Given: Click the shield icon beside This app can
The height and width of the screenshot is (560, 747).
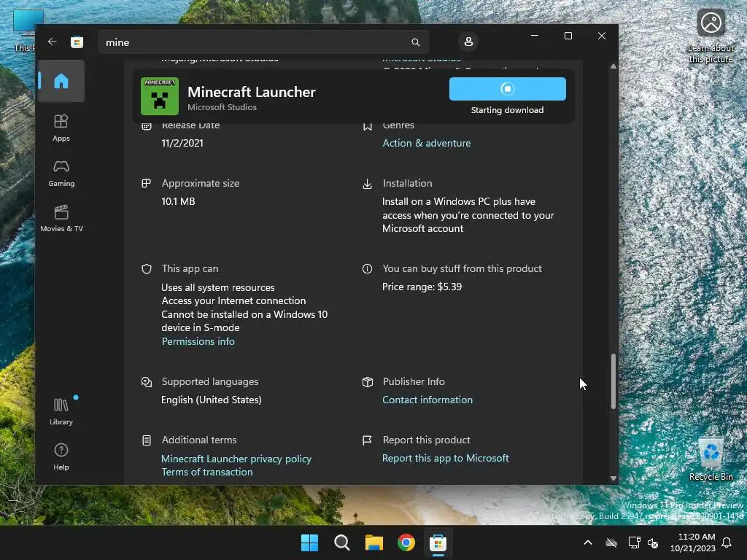Looking at the screenshot, I should pos(146,269).
